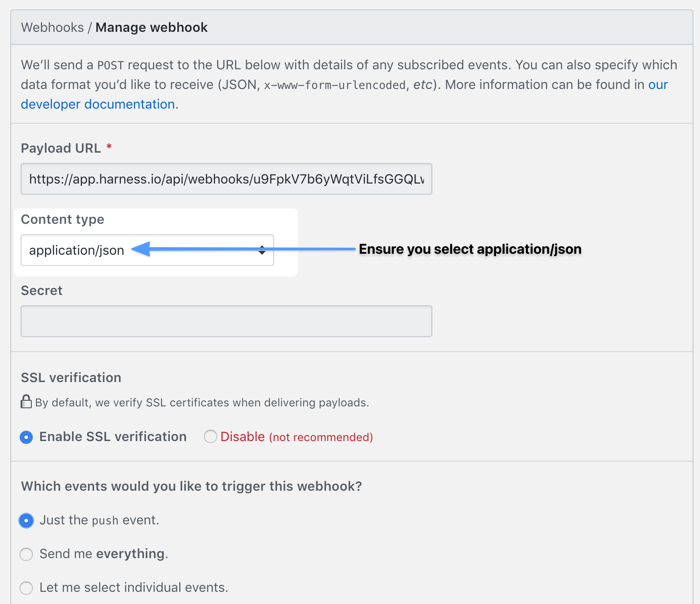Choose Send me everything option
The width and height of the screenshot is (700, 604).
[26, 554]
